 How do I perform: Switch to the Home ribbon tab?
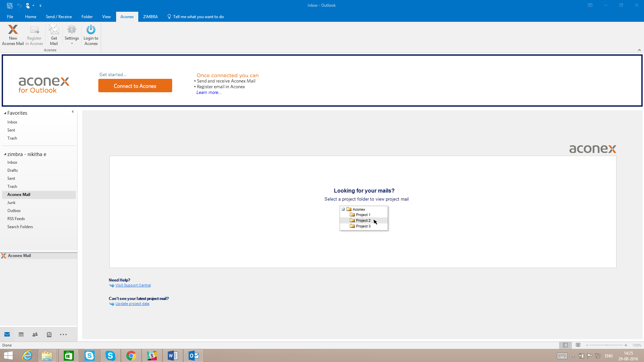[x=31, y=17]
